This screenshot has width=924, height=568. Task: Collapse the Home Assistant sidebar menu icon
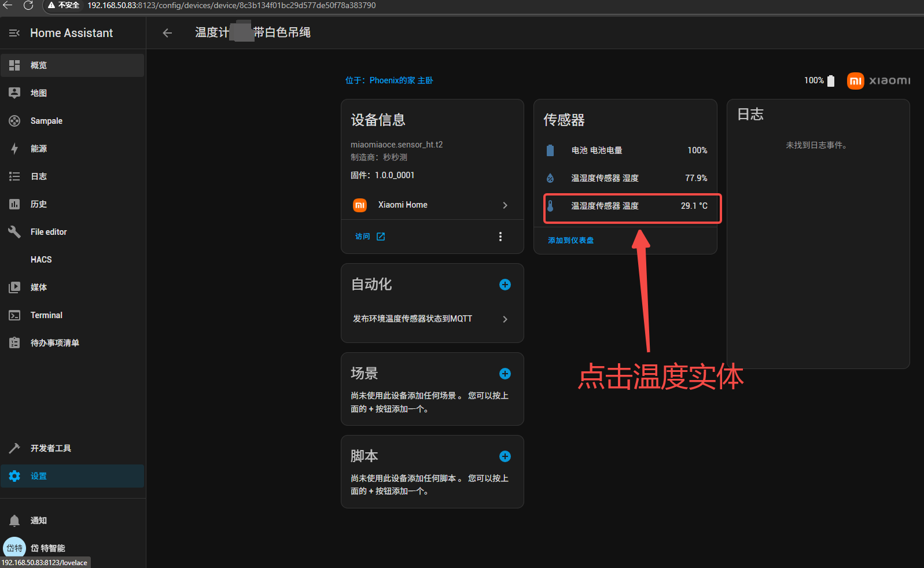[x=14, y=33]
